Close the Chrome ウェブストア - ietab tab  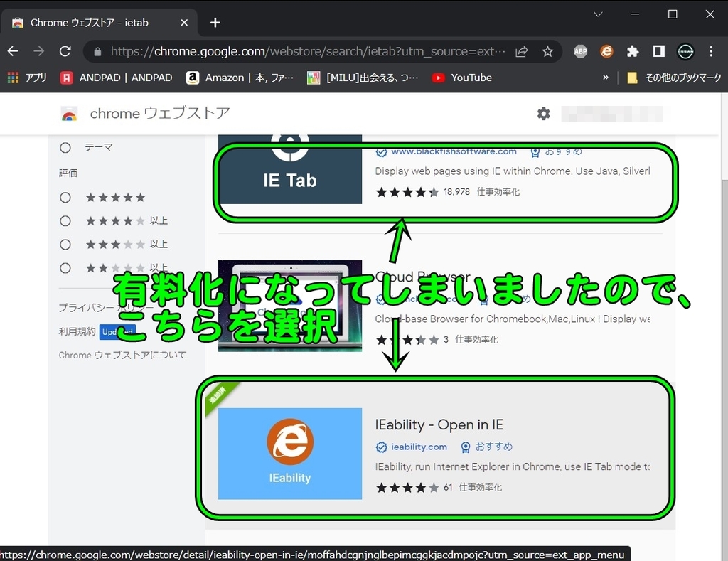pos(184,22)
